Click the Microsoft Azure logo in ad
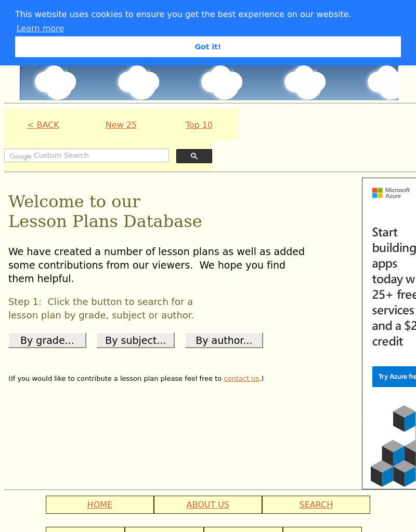The height and width of the screenshot is (532, 416). 391,193
